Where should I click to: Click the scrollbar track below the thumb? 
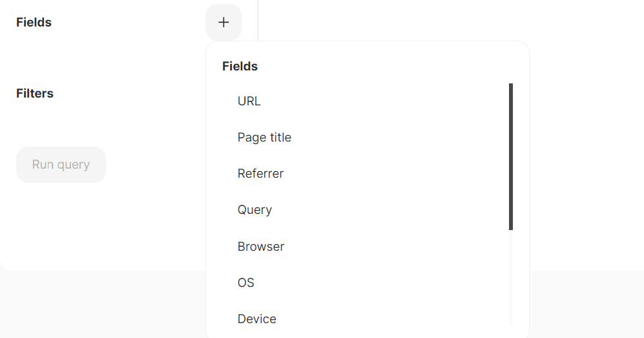(511, 278)
